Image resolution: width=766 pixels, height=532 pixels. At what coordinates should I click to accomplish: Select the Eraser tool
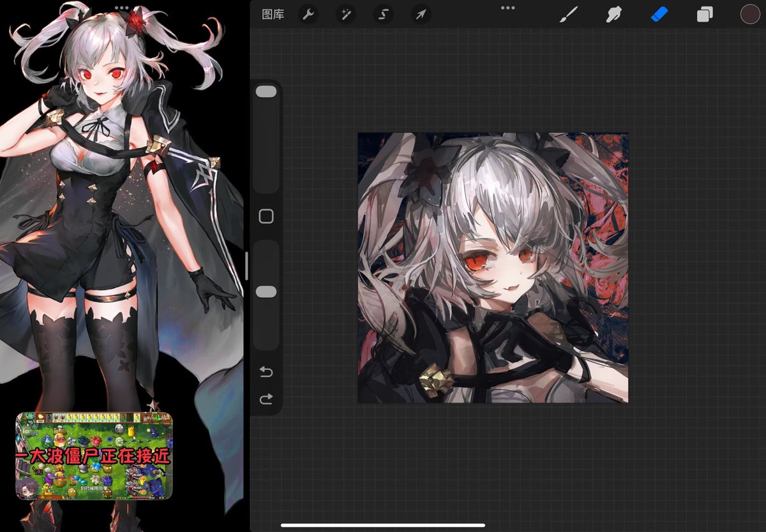click(x=659, y=14)
